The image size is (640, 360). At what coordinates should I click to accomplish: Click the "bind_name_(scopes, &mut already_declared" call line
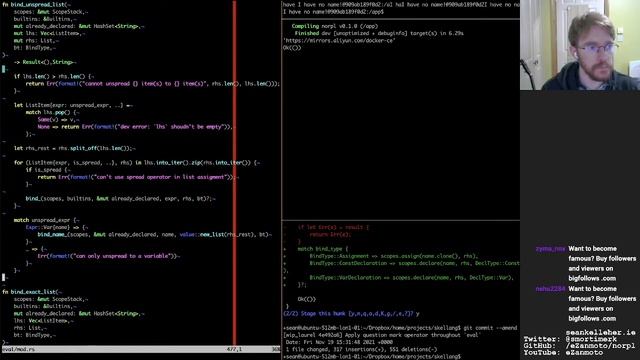(154, 235)
